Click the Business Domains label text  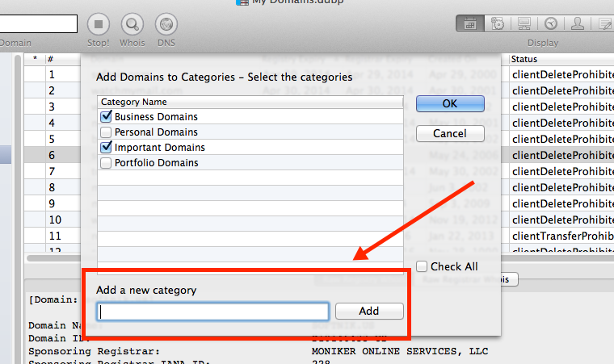(x=156, y=117)
